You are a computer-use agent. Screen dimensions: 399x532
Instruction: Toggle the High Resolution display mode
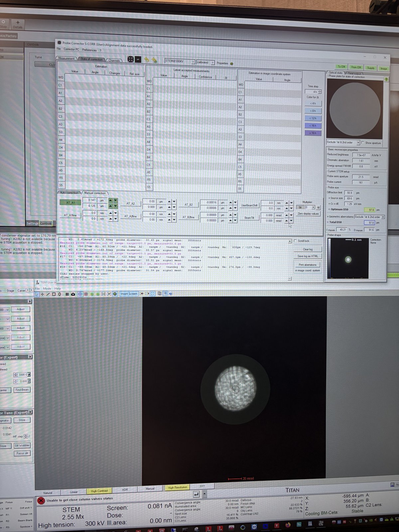[x=178, y=487]
